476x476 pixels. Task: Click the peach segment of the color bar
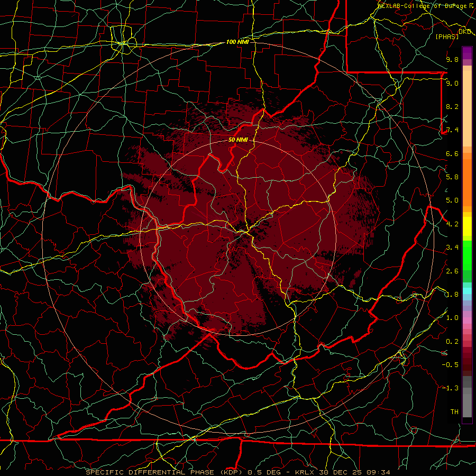[467, 108]
